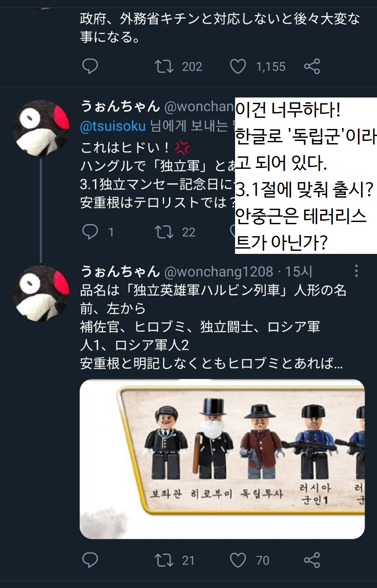Viewport: 377px width, 588px height.
Task: Reply to the top tweet with 202 retweets
Action: 90,67
